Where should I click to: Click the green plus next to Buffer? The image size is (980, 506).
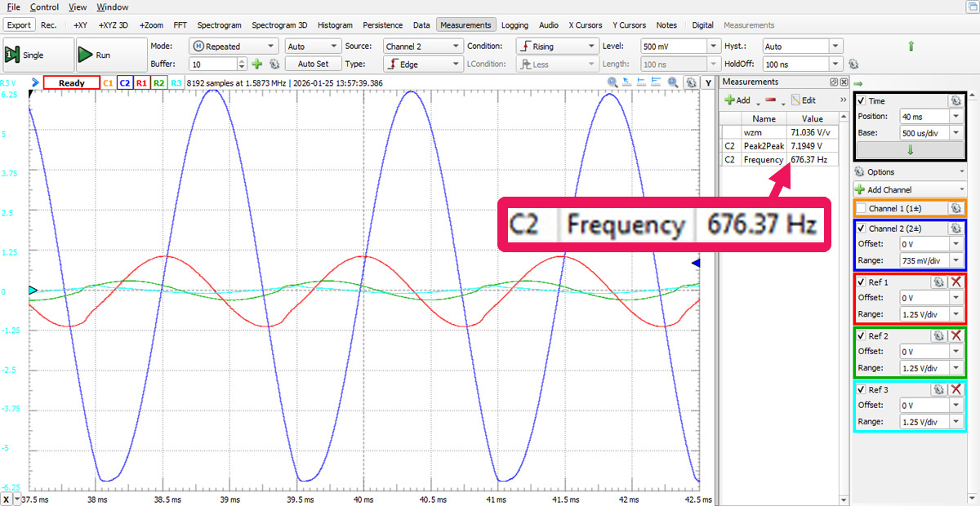pos(256,64)
